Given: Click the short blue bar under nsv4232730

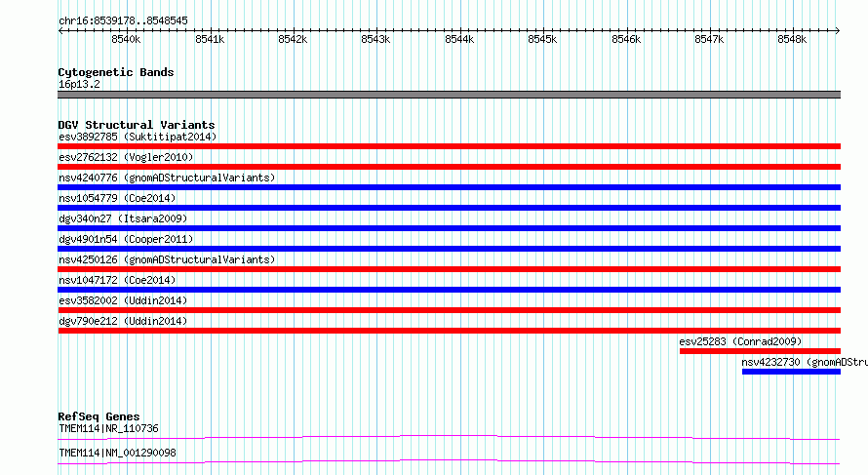Looking at the screenshot, I should coord(791,372).
